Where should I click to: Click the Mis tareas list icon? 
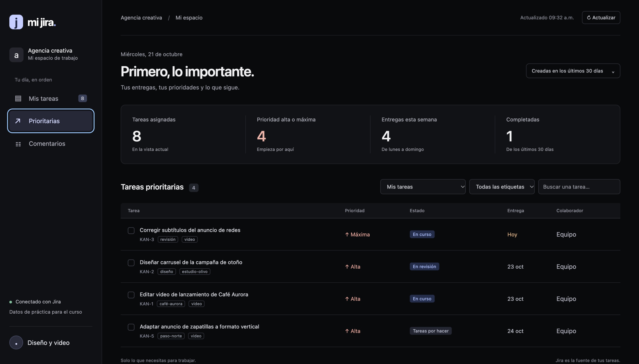point(18,99)
